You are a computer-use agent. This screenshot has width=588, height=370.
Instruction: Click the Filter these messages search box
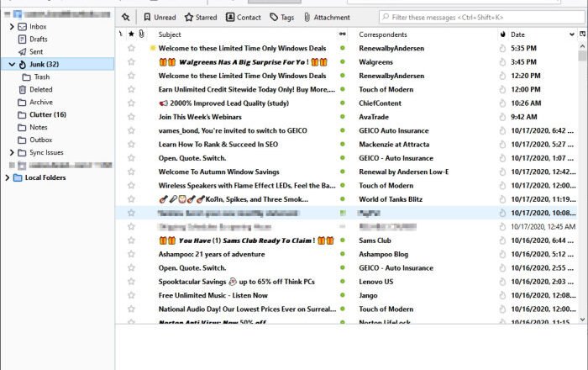pos(482,18)
